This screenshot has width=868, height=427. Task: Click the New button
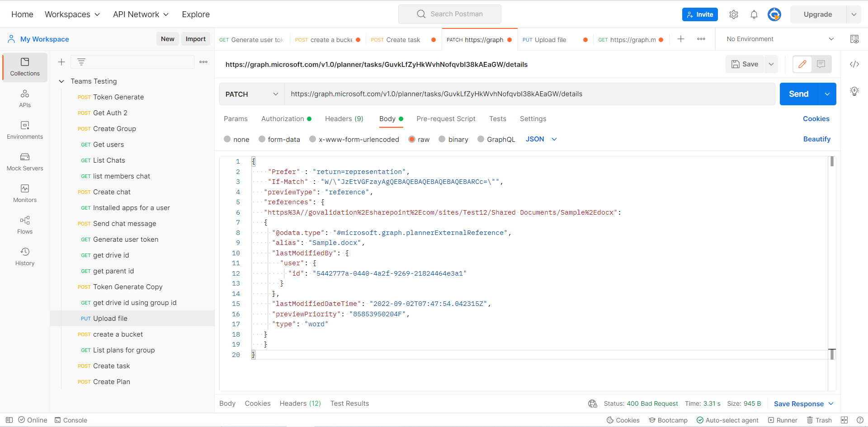168,39
